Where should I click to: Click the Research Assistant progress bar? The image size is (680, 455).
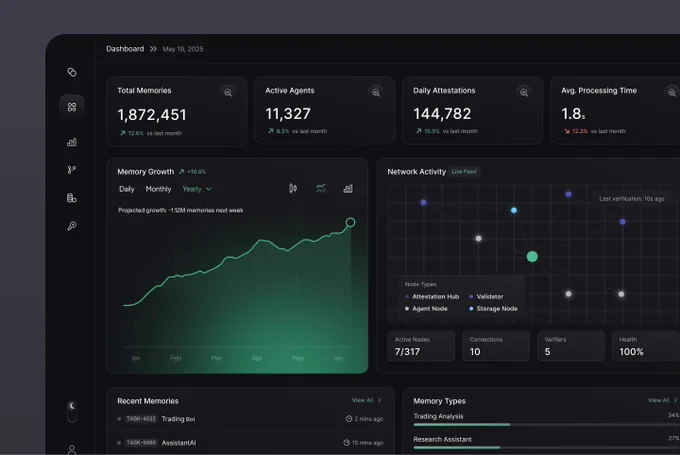pos(546,447)
